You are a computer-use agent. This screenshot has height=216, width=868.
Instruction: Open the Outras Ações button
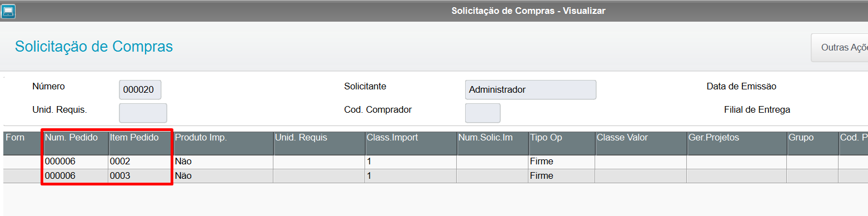coord(840,48)
